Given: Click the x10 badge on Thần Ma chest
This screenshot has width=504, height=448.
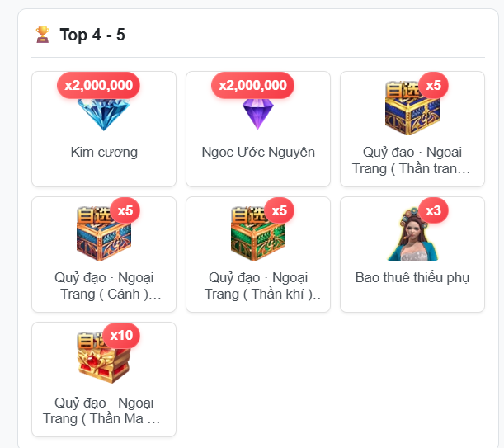Looking at the screenshot, I should coord(121,336).
